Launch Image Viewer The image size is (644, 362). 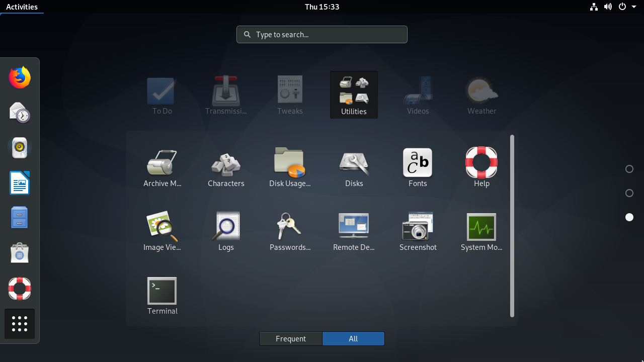point(162,232)
